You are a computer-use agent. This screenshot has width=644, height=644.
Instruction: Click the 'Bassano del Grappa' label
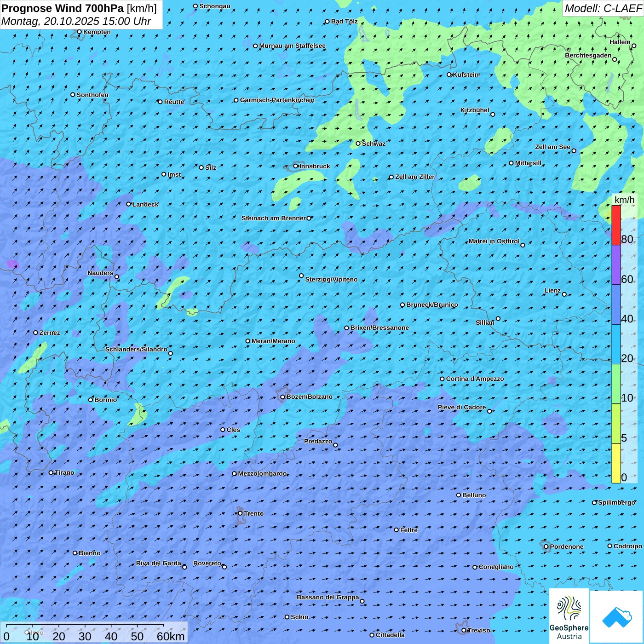point(328,597)
